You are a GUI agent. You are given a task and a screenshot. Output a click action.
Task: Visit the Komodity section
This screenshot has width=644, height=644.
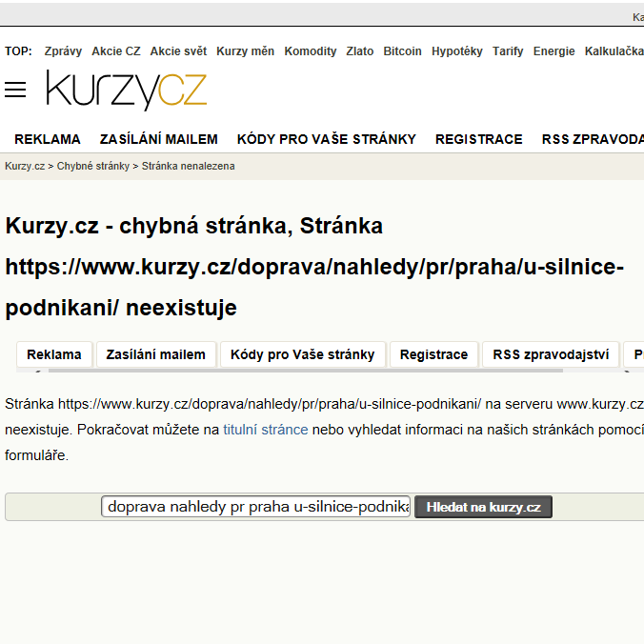pos(310,51)
